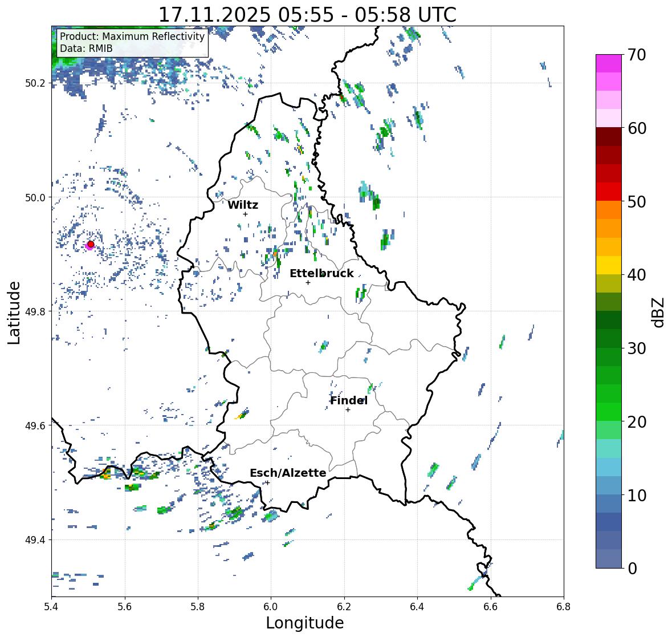Click the 40 tick on the colorbar
Screen dimensions: 672x637
[x=637, y=275]
